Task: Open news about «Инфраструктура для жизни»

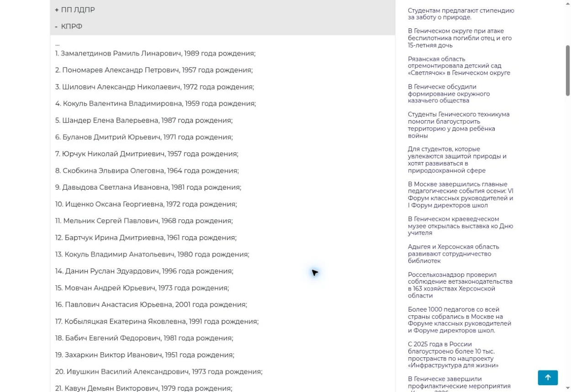Action: pyautogui.click(x=453, y=355)
